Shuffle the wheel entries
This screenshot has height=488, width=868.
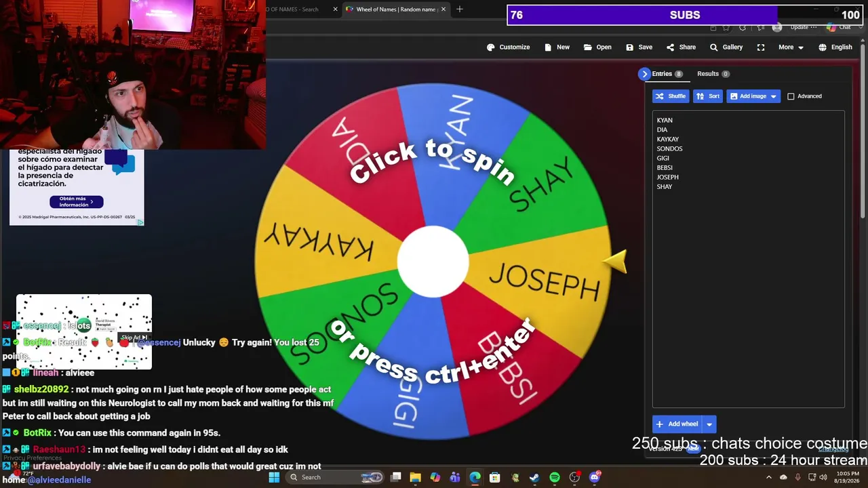point(671,96)
